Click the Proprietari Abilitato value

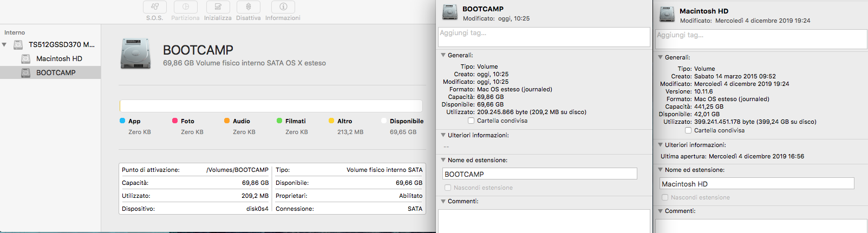click(411, 196)
